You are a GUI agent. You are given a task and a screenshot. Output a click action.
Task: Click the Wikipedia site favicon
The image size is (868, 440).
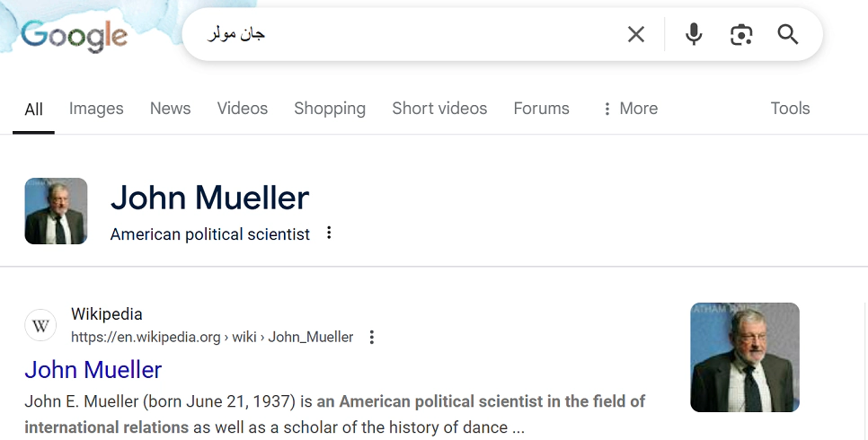click(40, 325)
